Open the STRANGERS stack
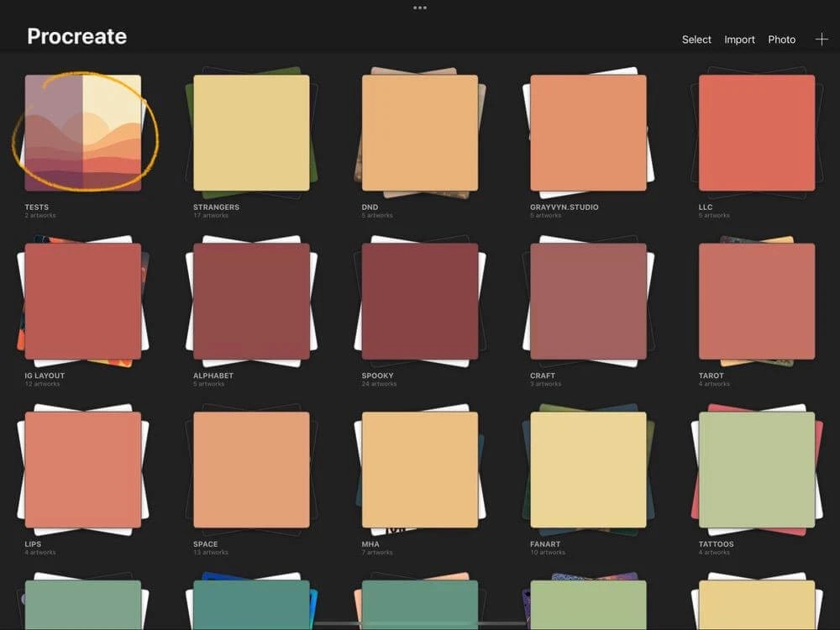This screenshot has width=840, height=630. [252, 133]
